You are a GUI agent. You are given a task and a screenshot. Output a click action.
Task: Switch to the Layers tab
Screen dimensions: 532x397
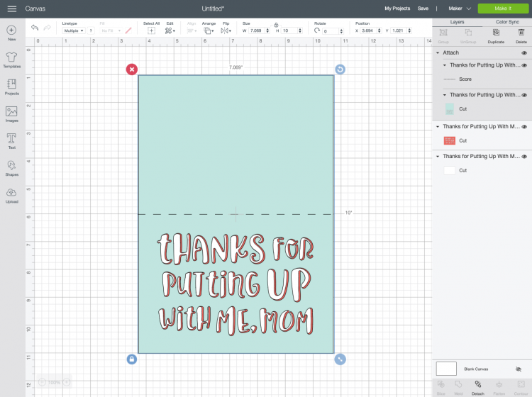(457, 22)
